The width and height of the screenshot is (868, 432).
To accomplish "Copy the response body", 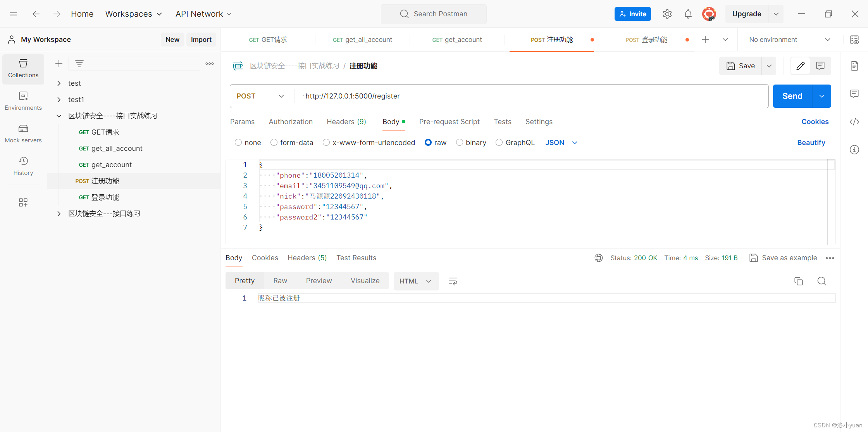I will [x=799, y=281].
